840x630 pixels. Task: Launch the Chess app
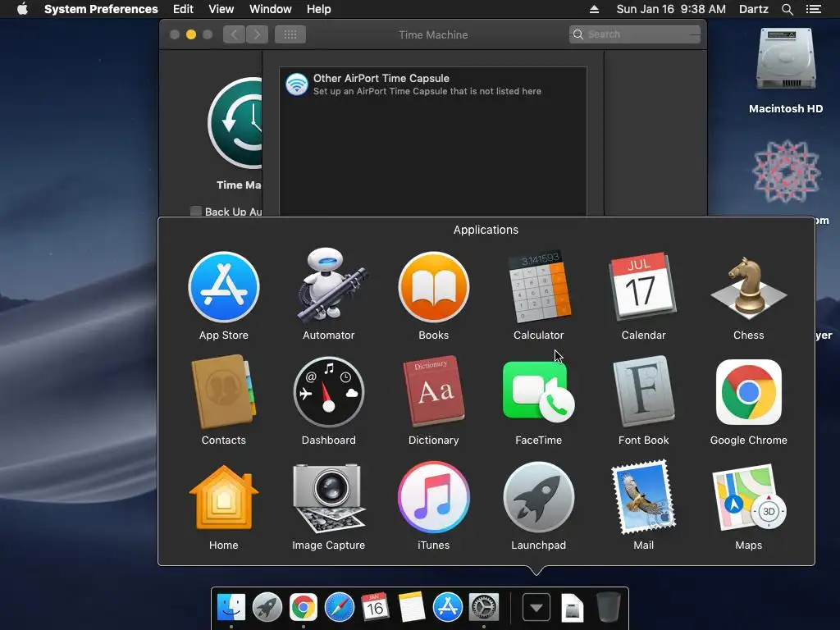coord(748,287)
